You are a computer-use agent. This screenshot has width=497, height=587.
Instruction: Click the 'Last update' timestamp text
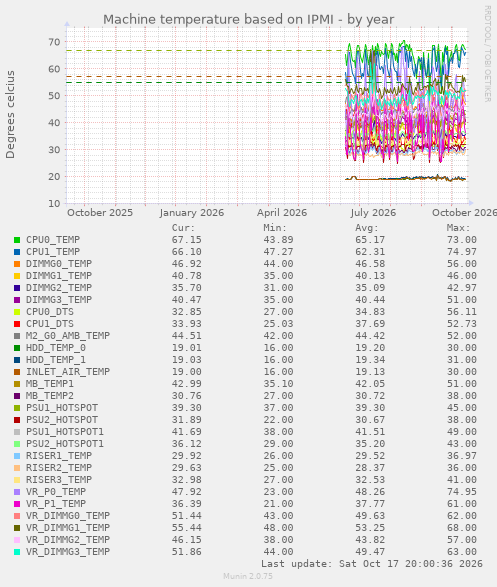click(x=372, y=564)
